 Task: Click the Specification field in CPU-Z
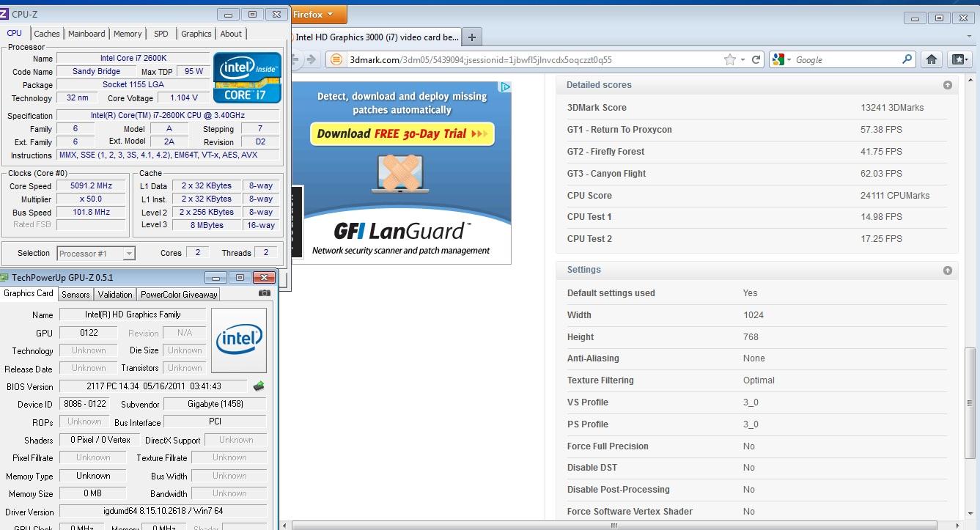[168, 116]
